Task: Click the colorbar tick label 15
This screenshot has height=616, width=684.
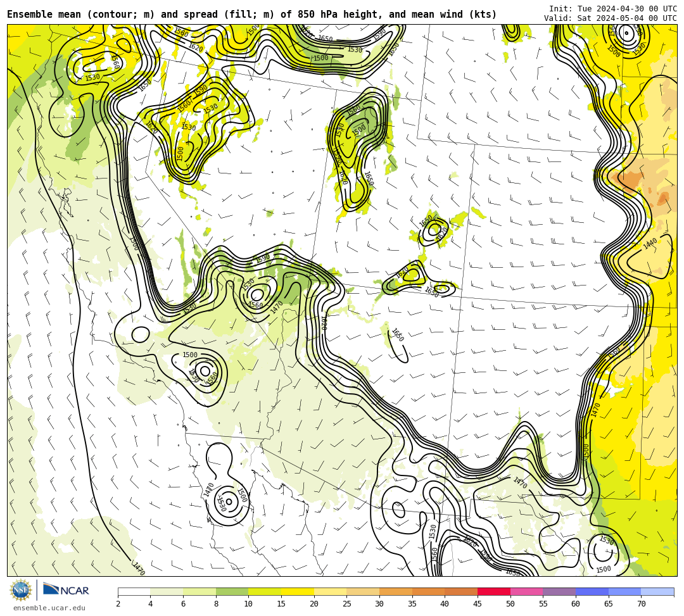Action: 281,604
